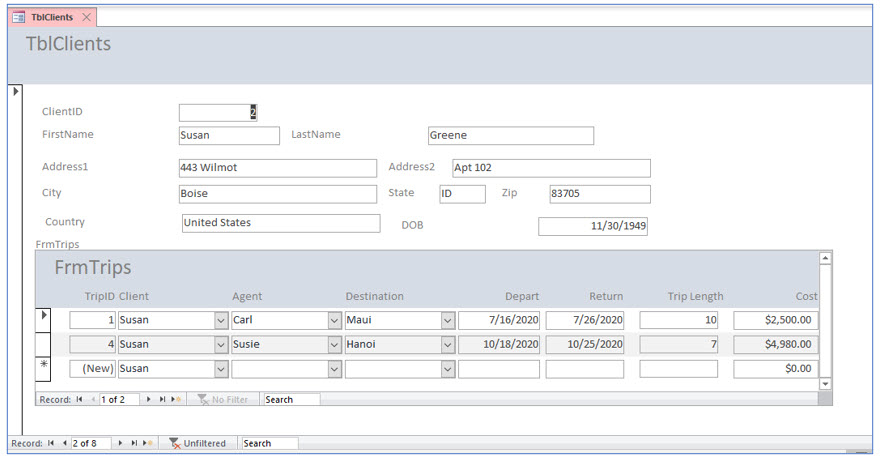Create new client record in main navigator
This screenshot has width=882, height=460.
[x=147, y=443]
